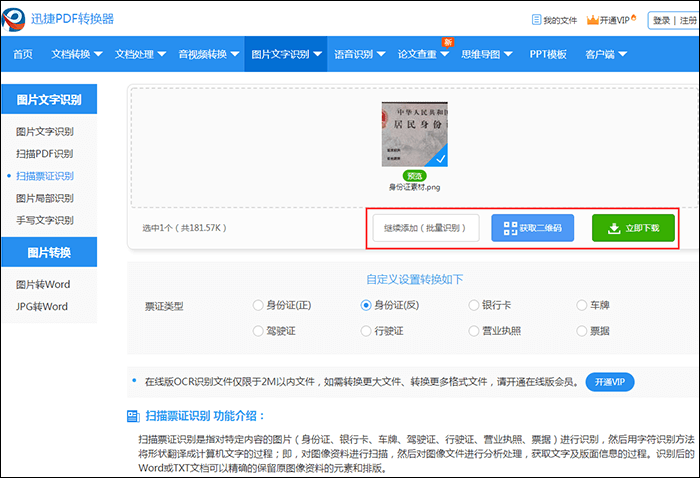Click the blue checkmark on the ID thumbnail
This screenshot has width=700, height=478.
(440, 159)
